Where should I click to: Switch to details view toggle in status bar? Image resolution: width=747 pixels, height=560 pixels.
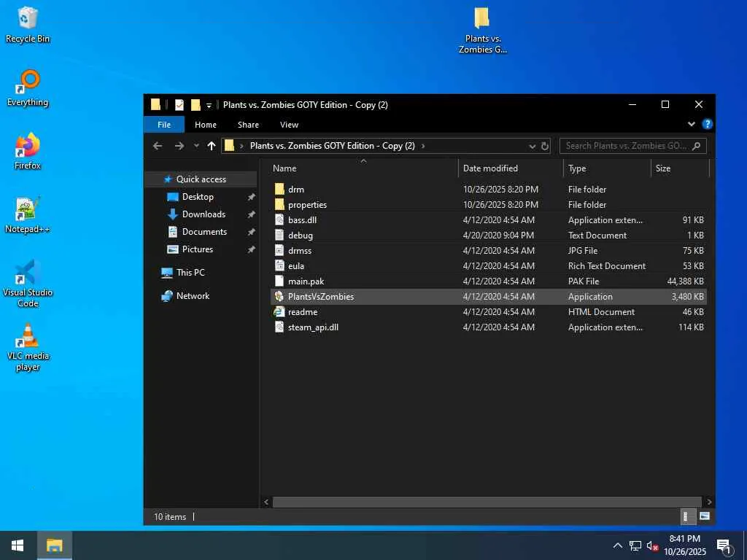click(x=686, y=516)
